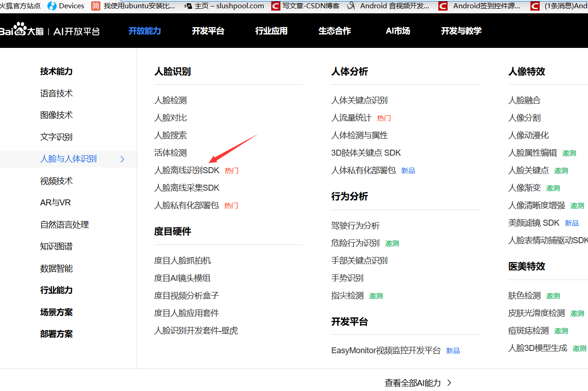
Task: Open the 活体检测 link
Action: pyautogui.click(x=170, y=153)
